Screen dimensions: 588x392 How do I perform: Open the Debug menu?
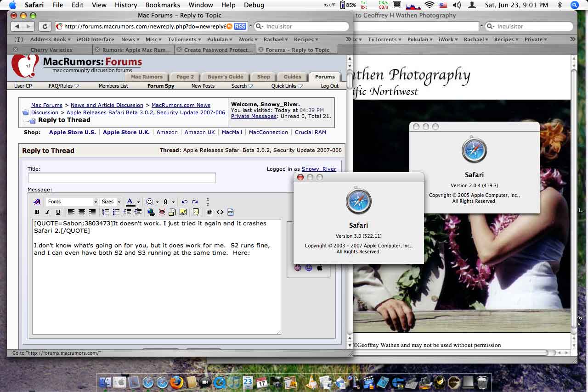tap(254, 5)
